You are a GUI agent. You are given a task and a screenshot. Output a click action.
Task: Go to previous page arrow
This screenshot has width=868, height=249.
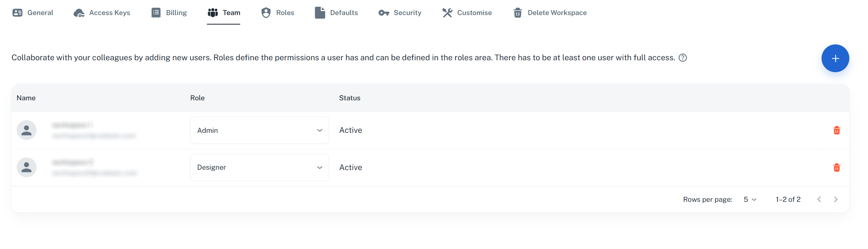819,199
